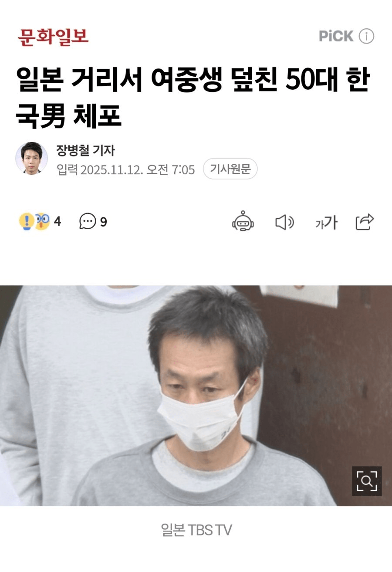Enlarge the photo with the magnifier icon
Image resolution: width=392 pixels, height=572 pixels.
(x=367, y=481)
